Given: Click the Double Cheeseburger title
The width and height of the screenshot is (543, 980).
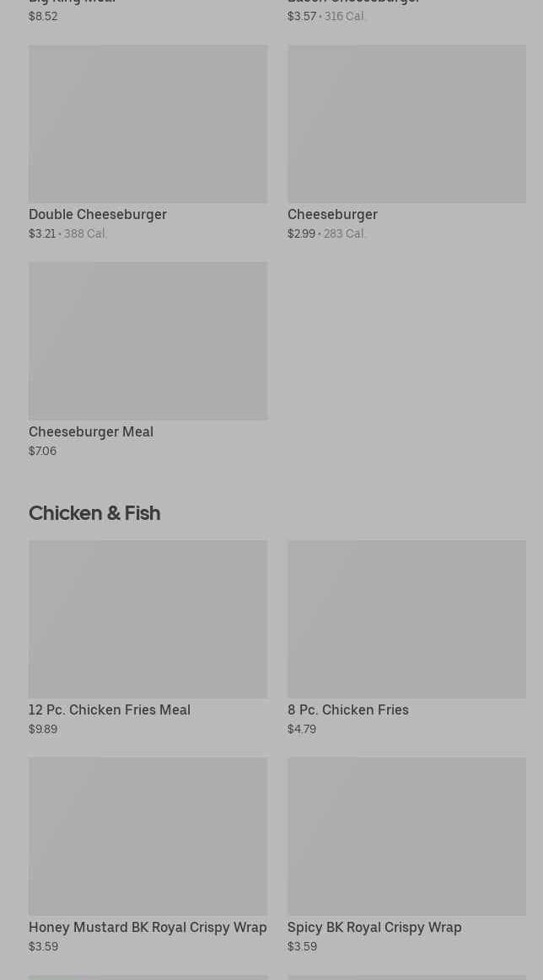Looking at the screenshot, I should [98, 215].
